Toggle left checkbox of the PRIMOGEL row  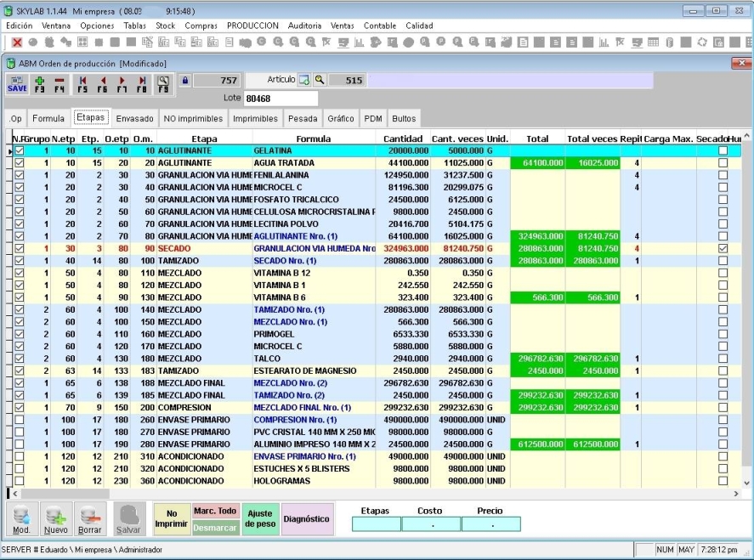click(x=20, y=334)
